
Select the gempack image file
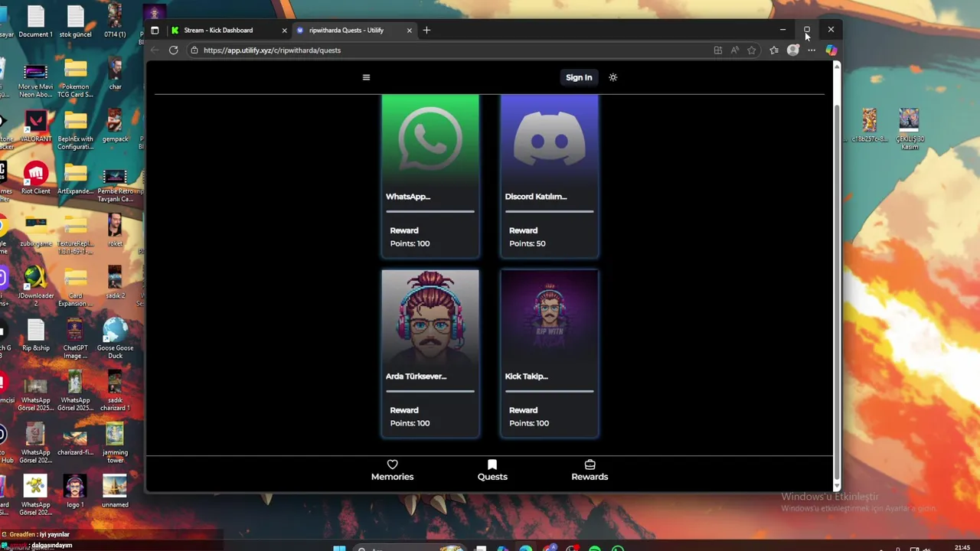click(115, 127)
